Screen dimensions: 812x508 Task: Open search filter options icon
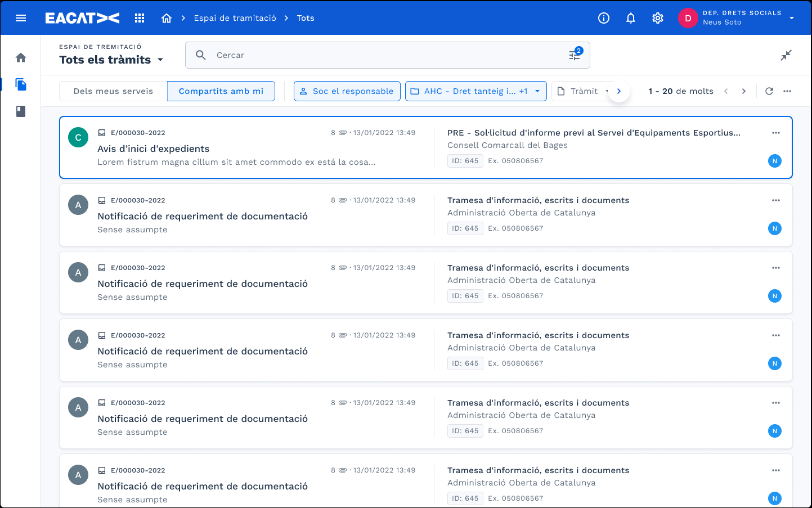[575, 55]
